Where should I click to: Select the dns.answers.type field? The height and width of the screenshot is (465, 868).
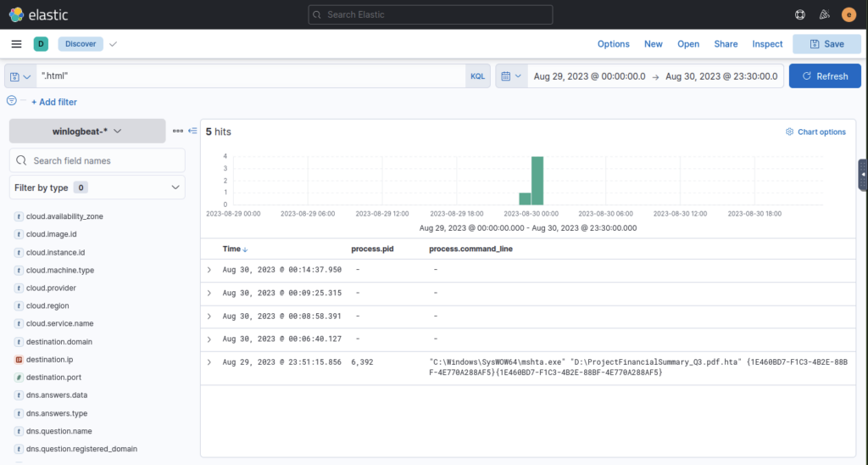tap(57, 413)
